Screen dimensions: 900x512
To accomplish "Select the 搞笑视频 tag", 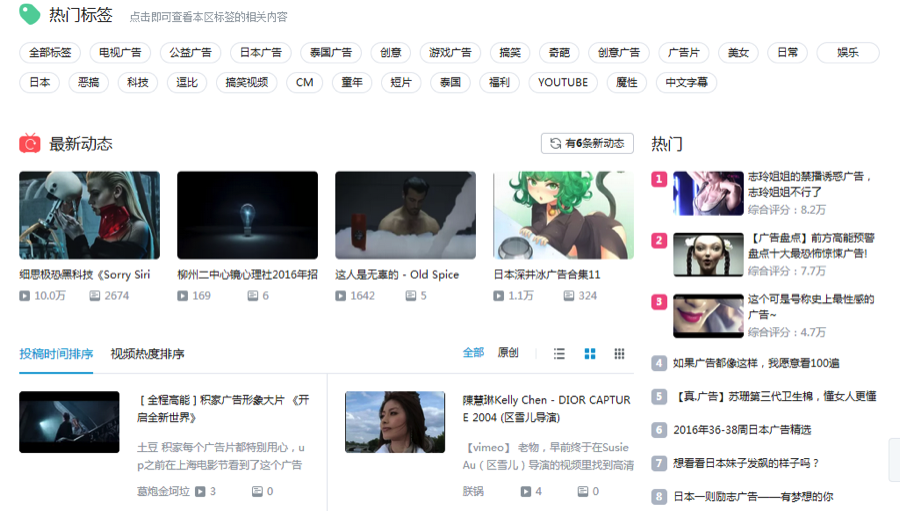I will [247, 82].
